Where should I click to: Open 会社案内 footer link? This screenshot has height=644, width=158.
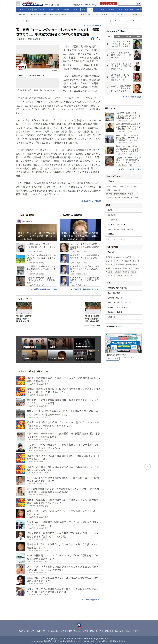pos(136,631)
